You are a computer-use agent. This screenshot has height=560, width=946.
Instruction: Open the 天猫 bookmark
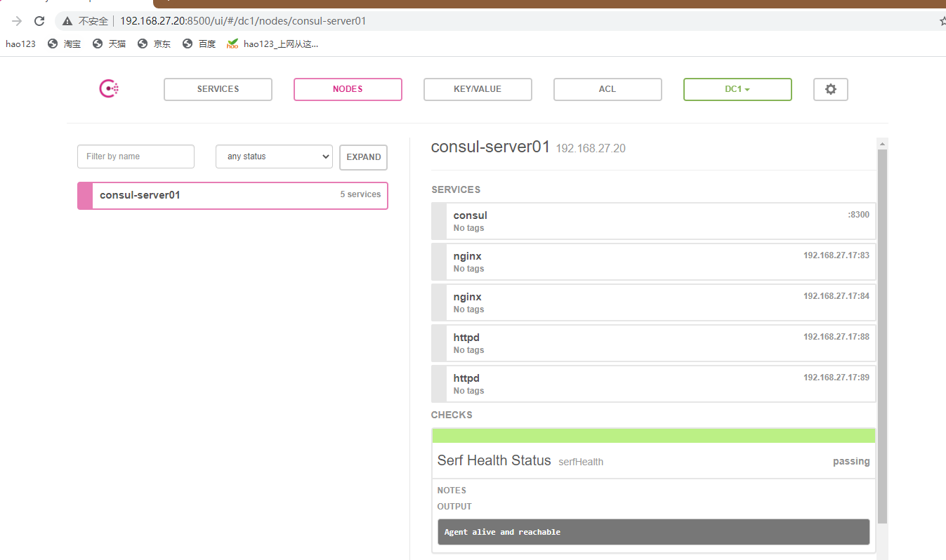(109, 44)
